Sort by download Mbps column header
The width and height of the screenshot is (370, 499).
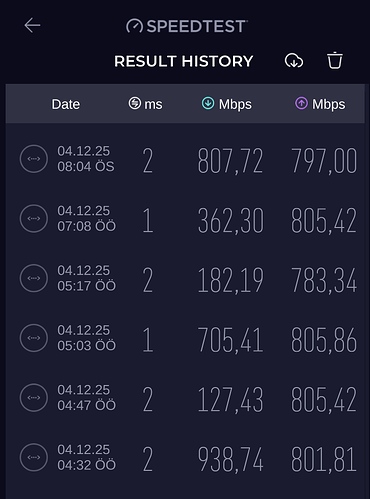(x=227, y=104)
